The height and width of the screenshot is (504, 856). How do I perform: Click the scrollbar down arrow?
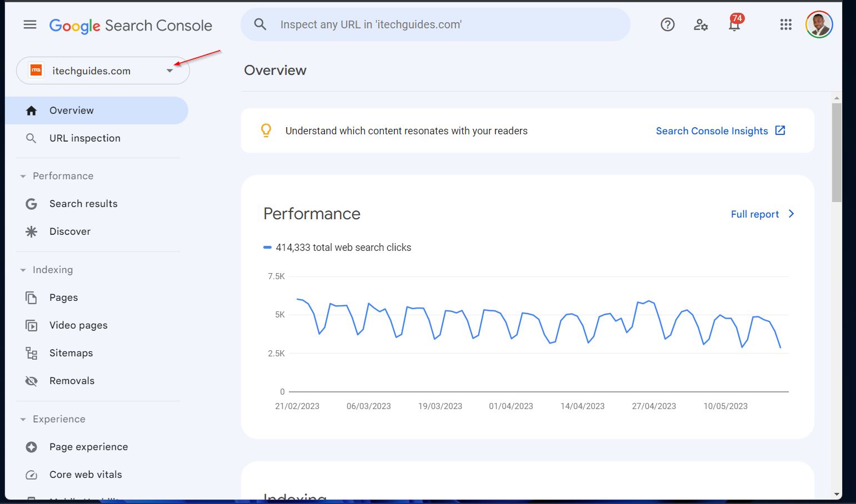coord(837,494)
